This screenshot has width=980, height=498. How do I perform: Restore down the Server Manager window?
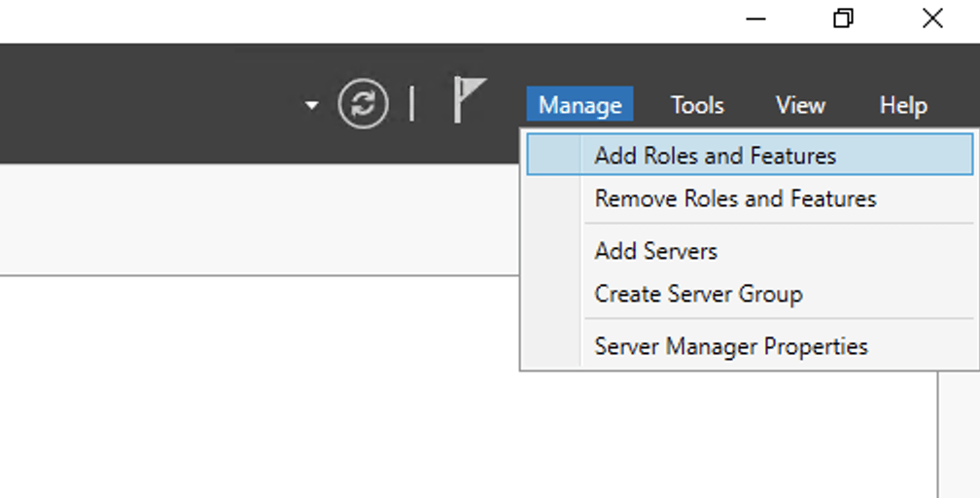coord(844,19)
